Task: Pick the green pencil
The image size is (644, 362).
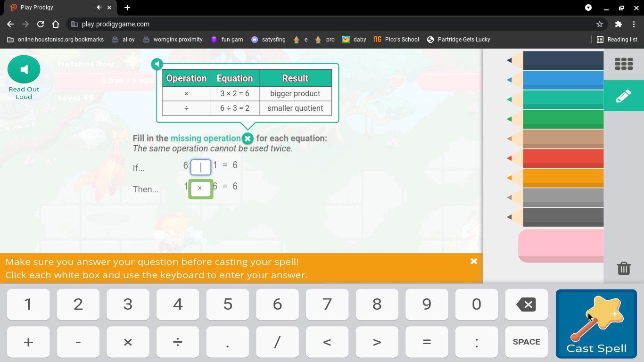Action: tap(555, 119)
